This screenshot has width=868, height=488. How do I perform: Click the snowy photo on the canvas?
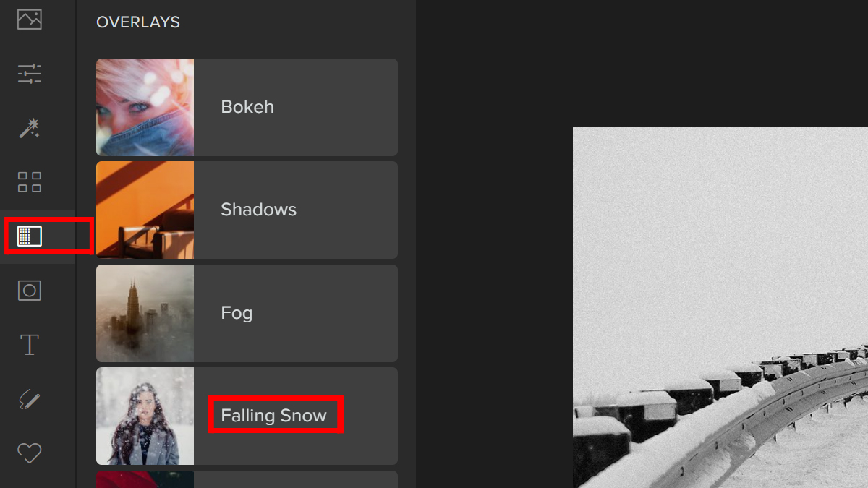pyautogui.click(x=720, y=307)
